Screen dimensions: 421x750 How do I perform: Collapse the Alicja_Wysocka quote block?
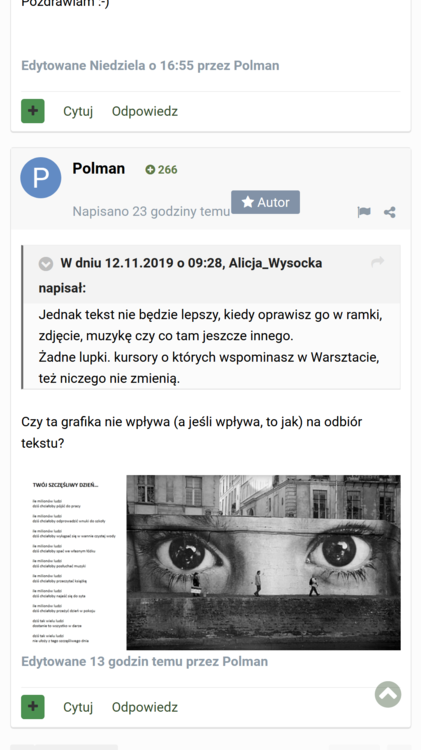click(46, 264)
